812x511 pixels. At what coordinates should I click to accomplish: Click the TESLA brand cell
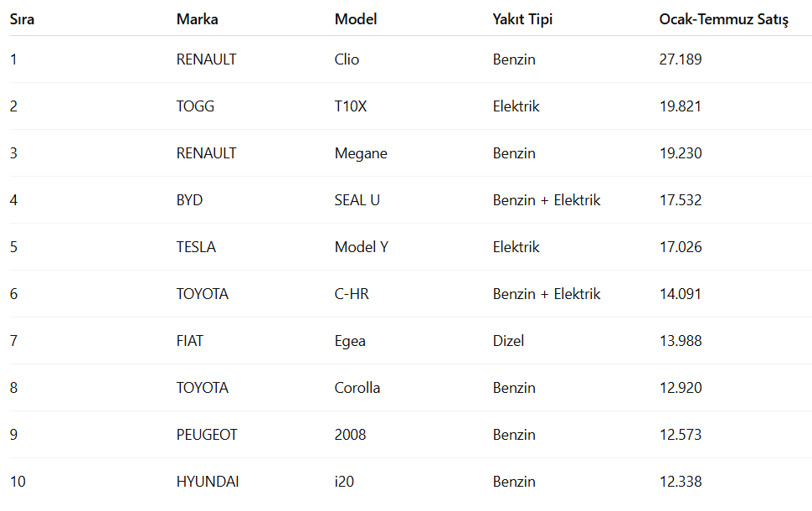[x=196, y=247]
